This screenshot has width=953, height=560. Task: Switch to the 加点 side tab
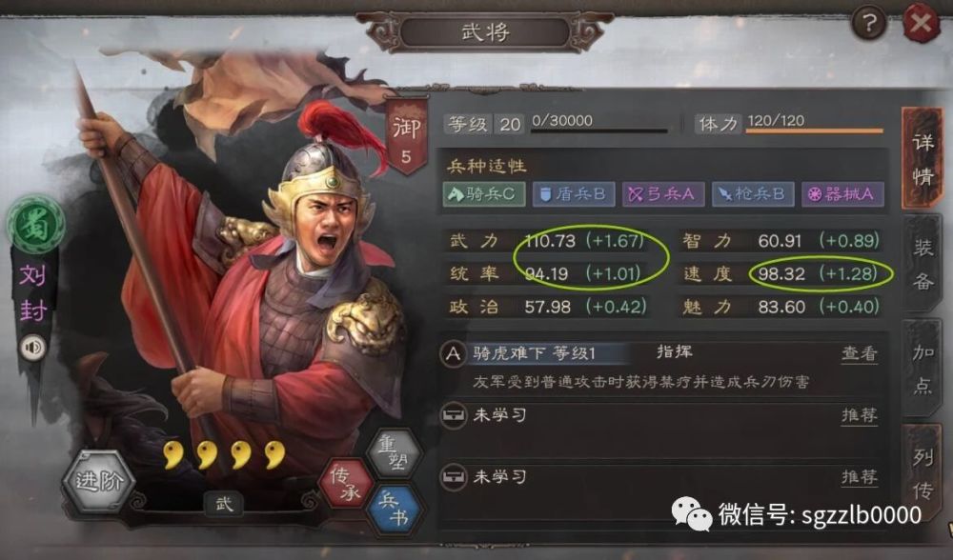click(x=923, y=368)
